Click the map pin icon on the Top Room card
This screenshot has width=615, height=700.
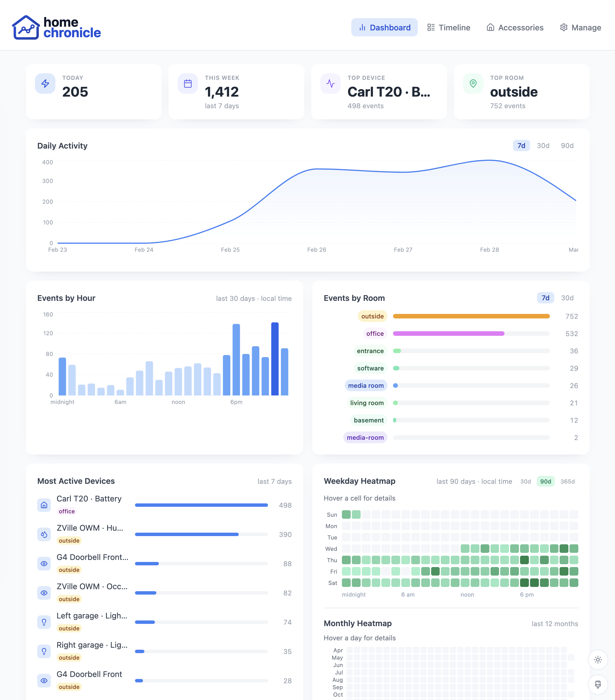pyautogui.click(x=472, y=83)
